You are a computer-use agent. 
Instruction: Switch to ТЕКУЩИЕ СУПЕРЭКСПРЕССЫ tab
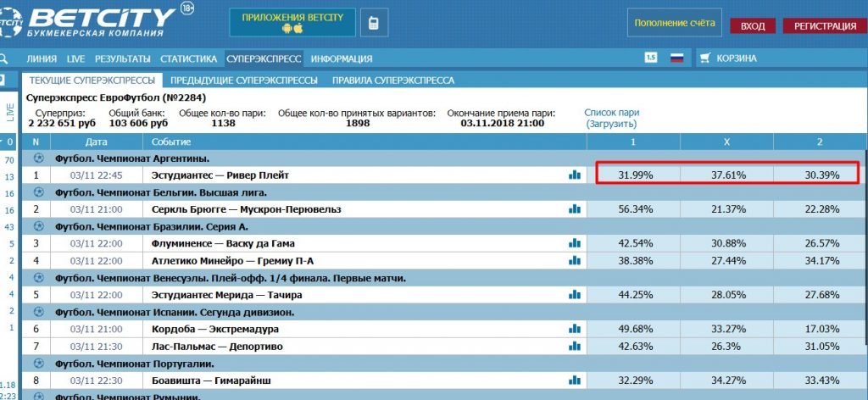(x=92, y=81)
